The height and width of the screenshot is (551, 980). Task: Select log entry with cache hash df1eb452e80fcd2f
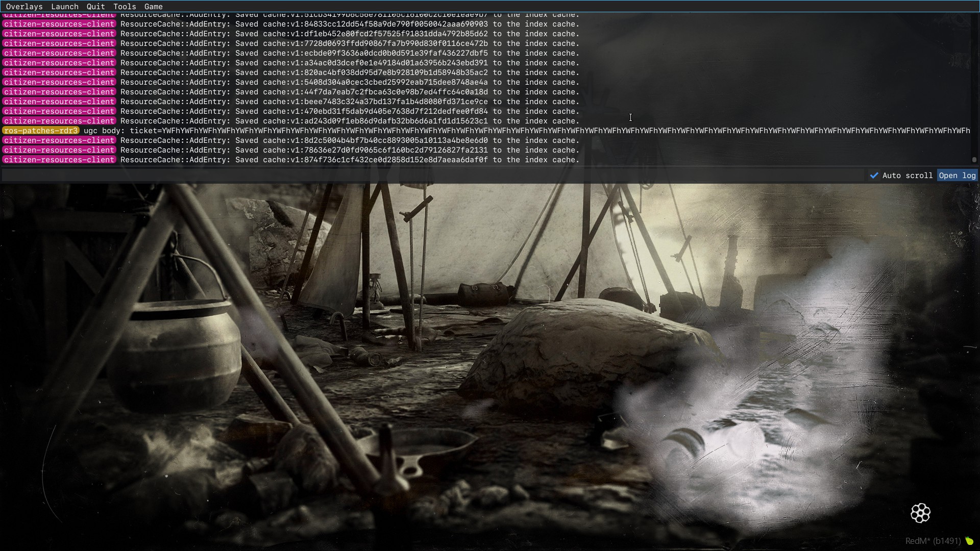pos(291,34)
